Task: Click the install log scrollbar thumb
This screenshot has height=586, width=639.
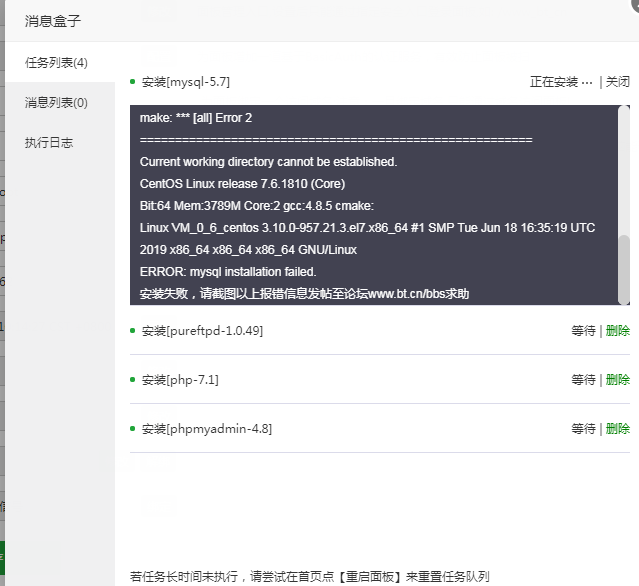Action: 624,269
